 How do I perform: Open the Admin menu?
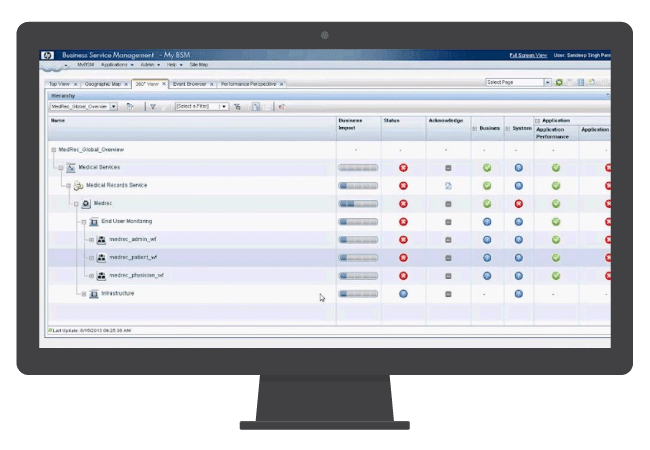150,65
